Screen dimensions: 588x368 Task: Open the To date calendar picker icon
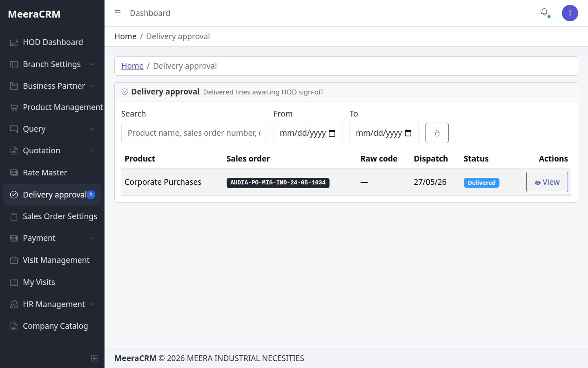408,133
